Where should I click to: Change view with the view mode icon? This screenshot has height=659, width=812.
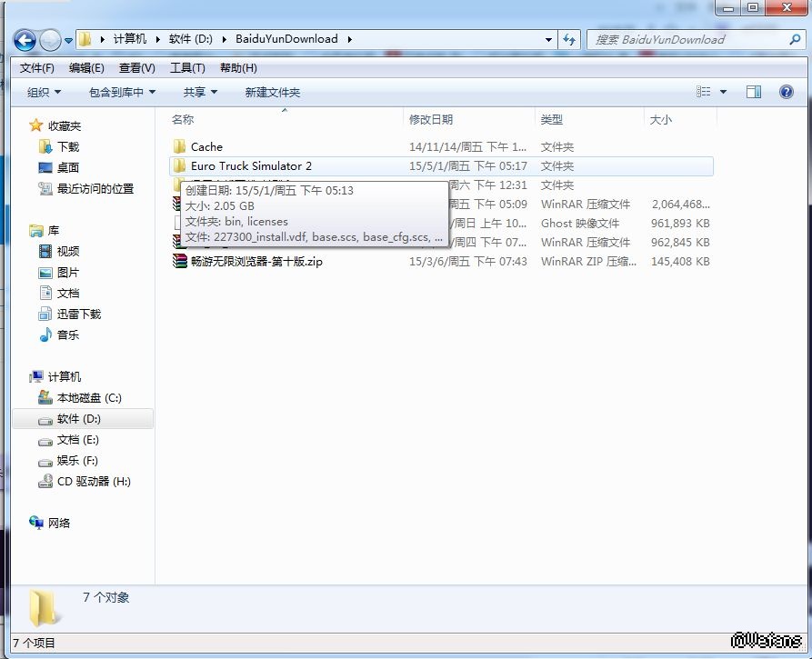703,92
